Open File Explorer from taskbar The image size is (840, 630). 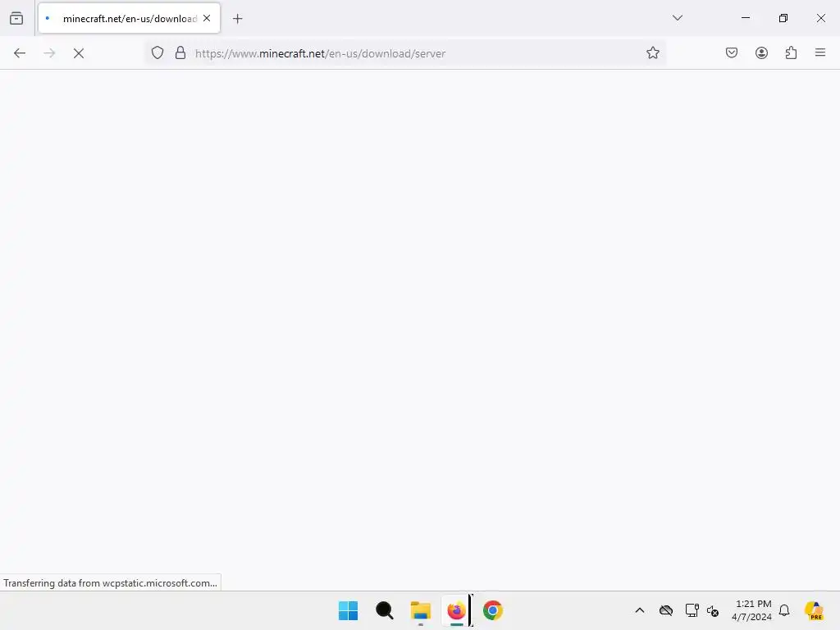pyautogui.click(x=421, y=610)
